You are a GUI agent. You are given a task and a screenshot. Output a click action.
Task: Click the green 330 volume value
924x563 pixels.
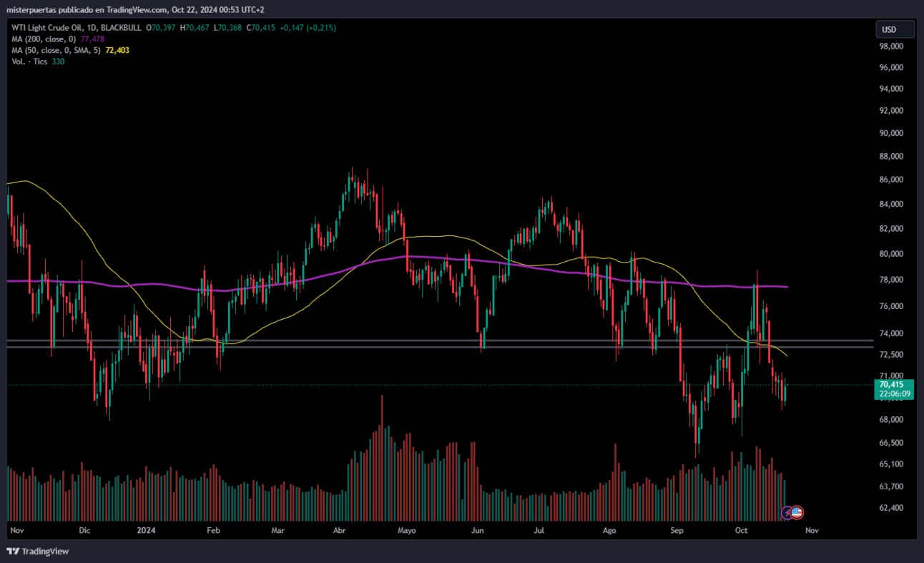58,62
